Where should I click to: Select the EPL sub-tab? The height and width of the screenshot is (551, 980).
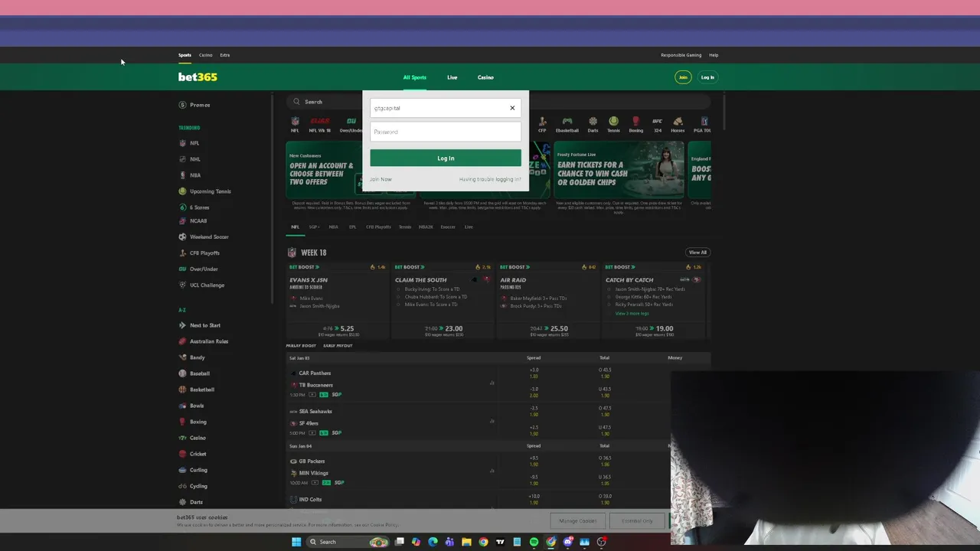point(352,227)
